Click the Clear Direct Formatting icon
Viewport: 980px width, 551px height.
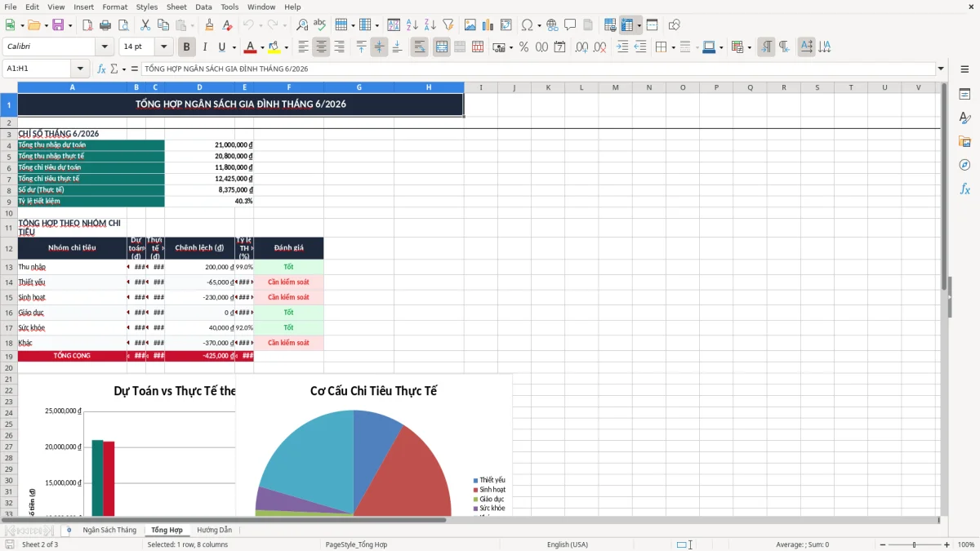coord(226,25)
